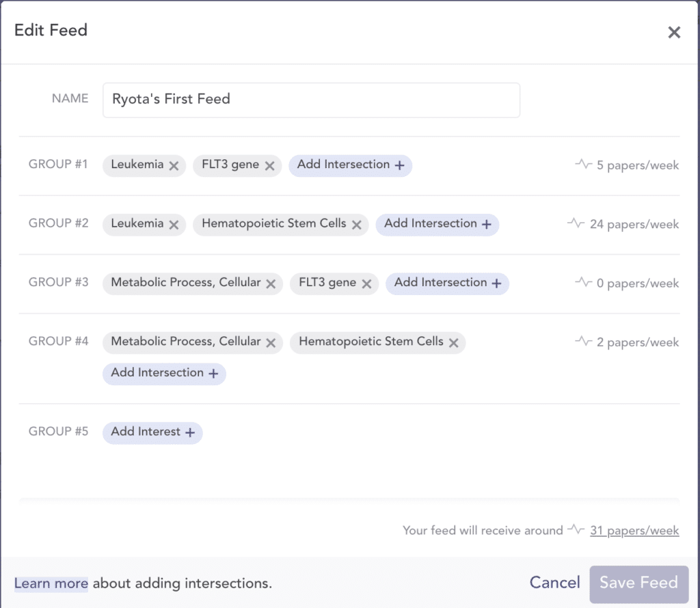The height and width of the screenshot is (608, 700).
Task: Click the activity pulse icon beside 31 papers/week
Action: coord(576,529)
